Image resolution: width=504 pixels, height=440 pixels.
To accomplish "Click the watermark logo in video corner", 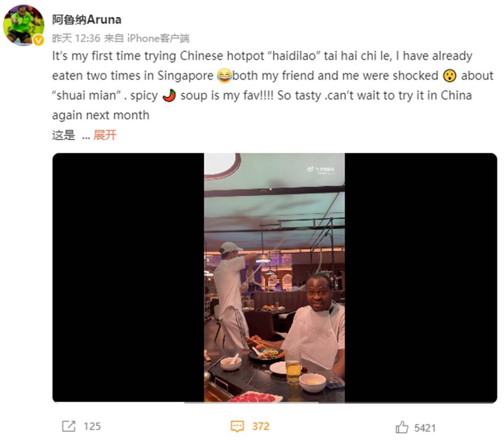I will [x=321, y=169].
